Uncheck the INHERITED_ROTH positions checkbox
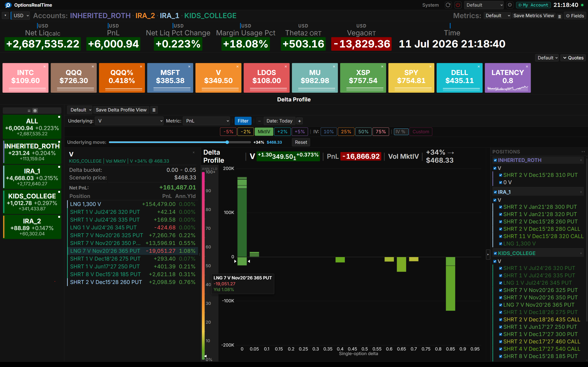The image size is (588, 367). click(495, 160)
